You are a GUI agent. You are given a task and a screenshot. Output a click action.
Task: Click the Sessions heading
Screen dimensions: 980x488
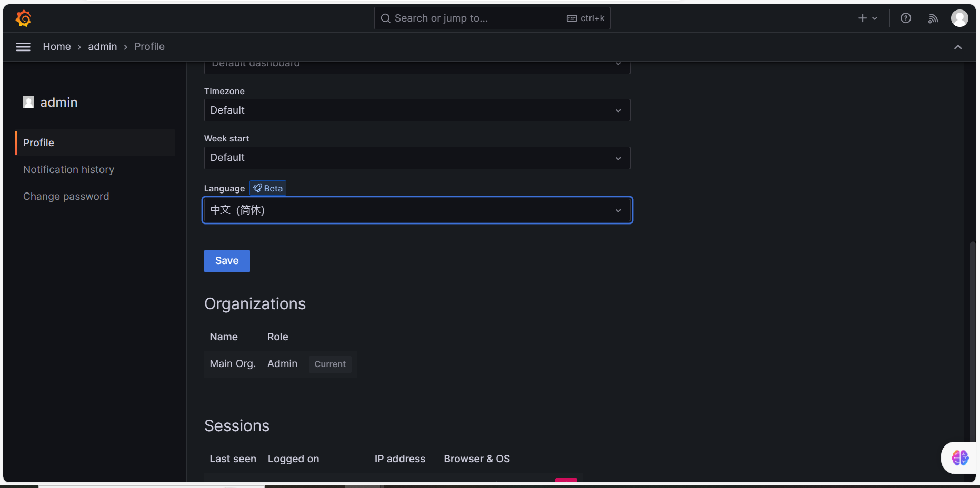237,426
